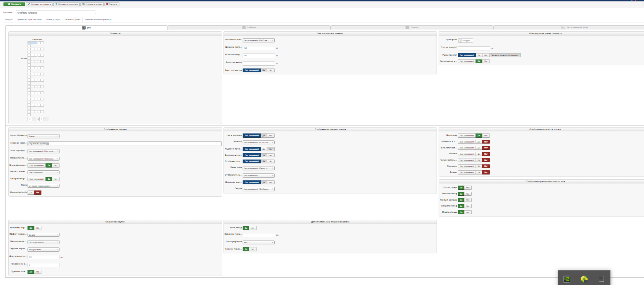This screenshot has height=285, width=644.
Task: Set Checkout page to Нет
Action: tap(468, 212)
